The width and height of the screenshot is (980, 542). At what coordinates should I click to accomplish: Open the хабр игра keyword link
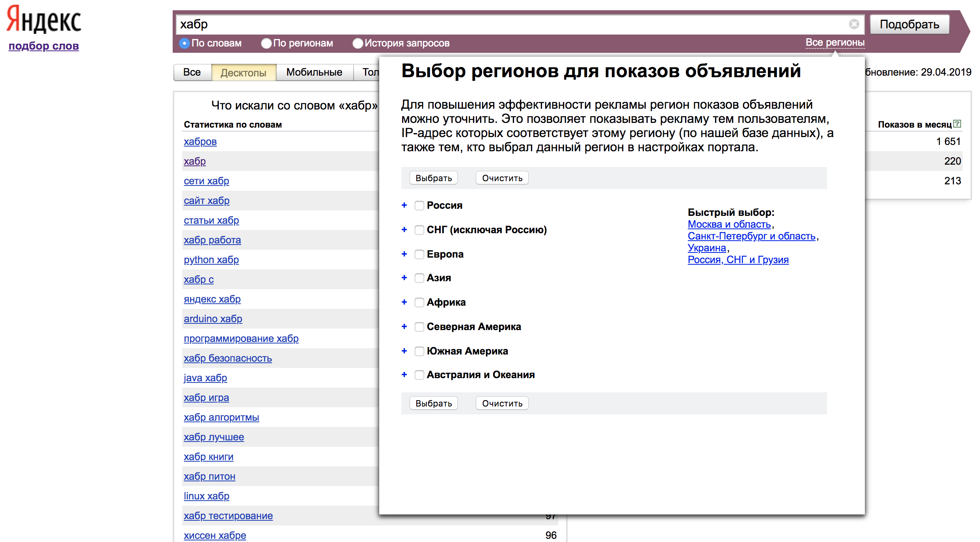coord(207,397)
